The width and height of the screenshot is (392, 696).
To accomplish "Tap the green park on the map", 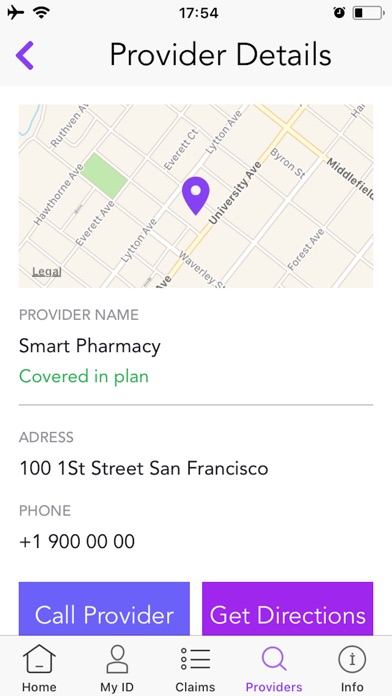I will [104, 176].
